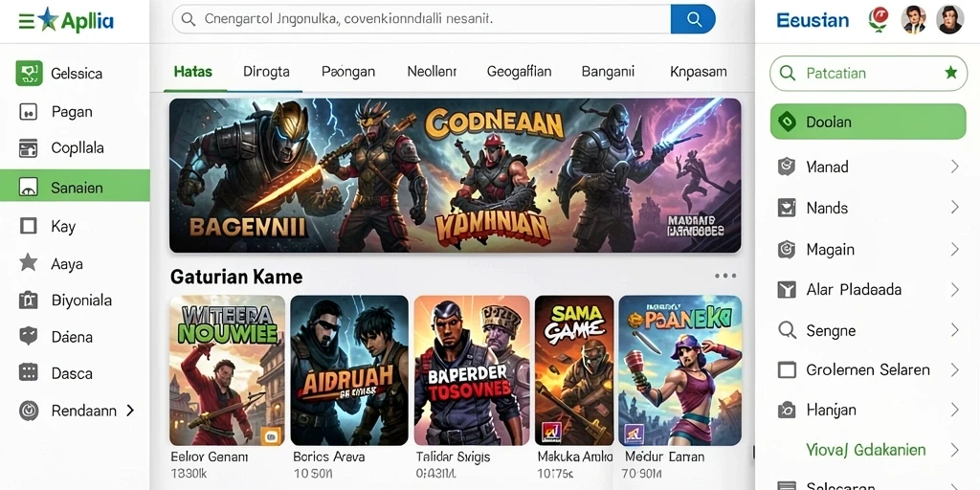Expand the Grolemen Selaren chevron
This screenshot has height=490, width=980.
coord(954,370)
